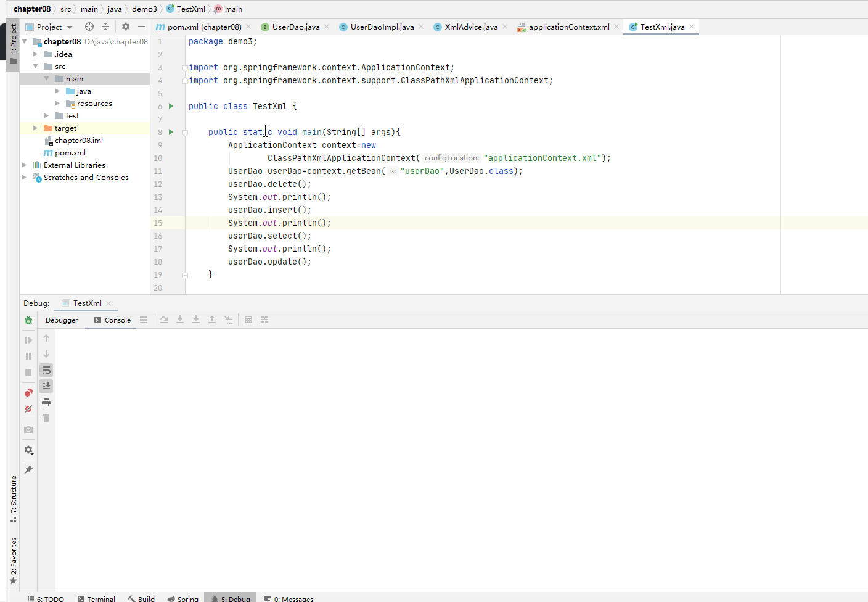The image size is (868, 602).
Task: Expand the java folder in project tree
Action: pos(57,91)
